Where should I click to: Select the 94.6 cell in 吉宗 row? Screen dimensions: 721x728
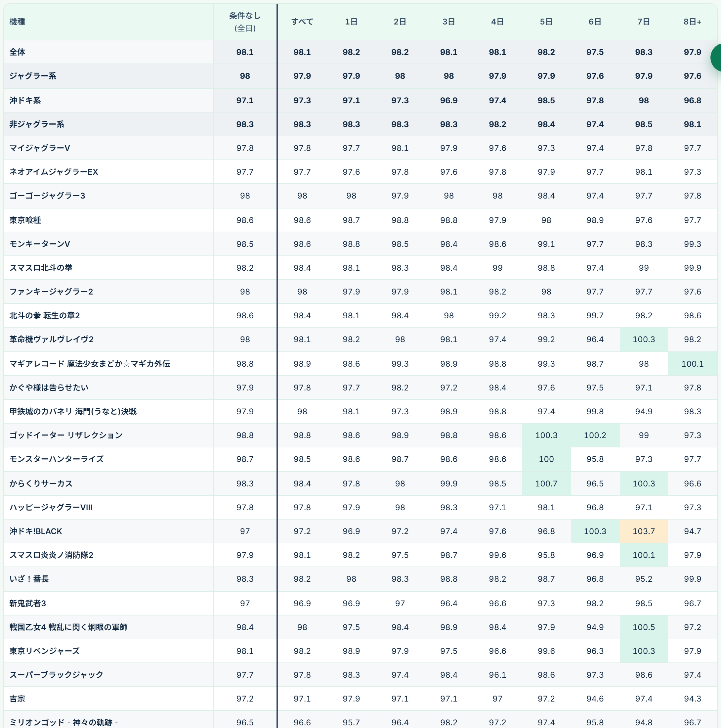[x=595, y=699]
